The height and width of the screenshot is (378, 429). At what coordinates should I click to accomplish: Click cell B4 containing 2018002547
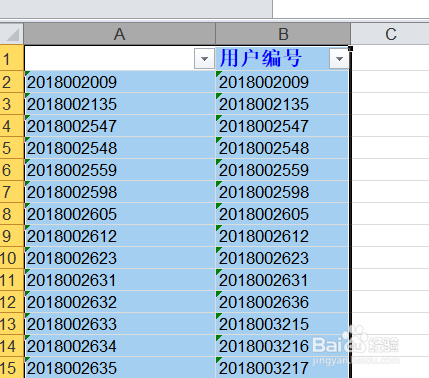(x=283, y=126)
